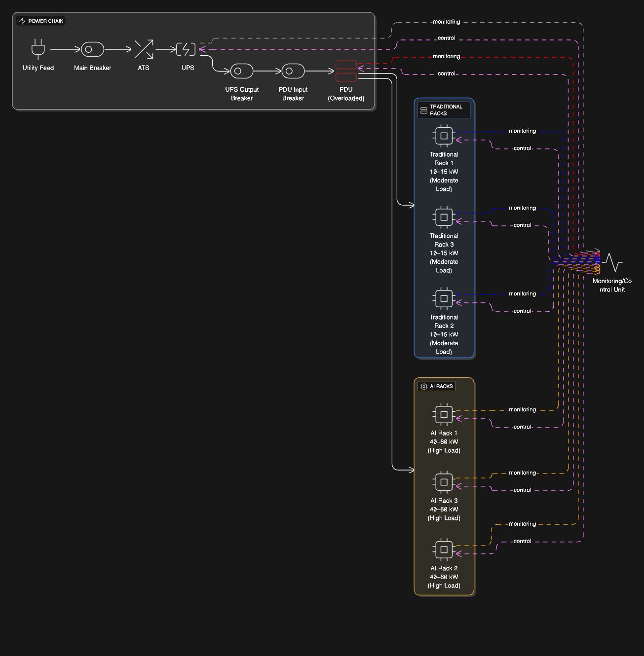Toggle the monitoring line for Traditional Rack 3
This screenshot has height=656, width=644.
pos(522,208)
